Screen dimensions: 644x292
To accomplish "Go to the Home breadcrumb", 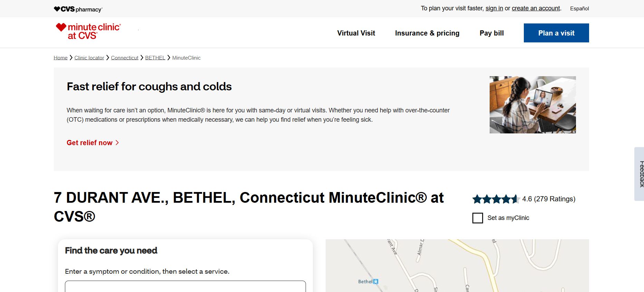I will [60, 58].
